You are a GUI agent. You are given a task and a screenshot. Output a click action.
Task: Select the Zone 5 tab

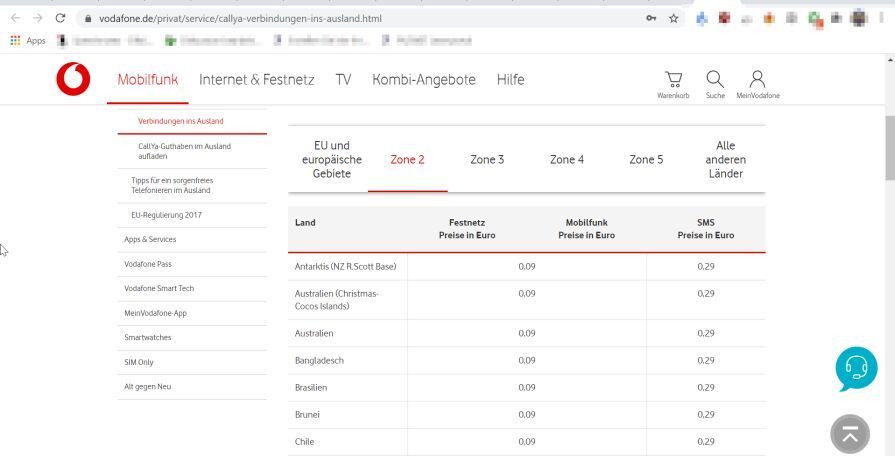646,159
